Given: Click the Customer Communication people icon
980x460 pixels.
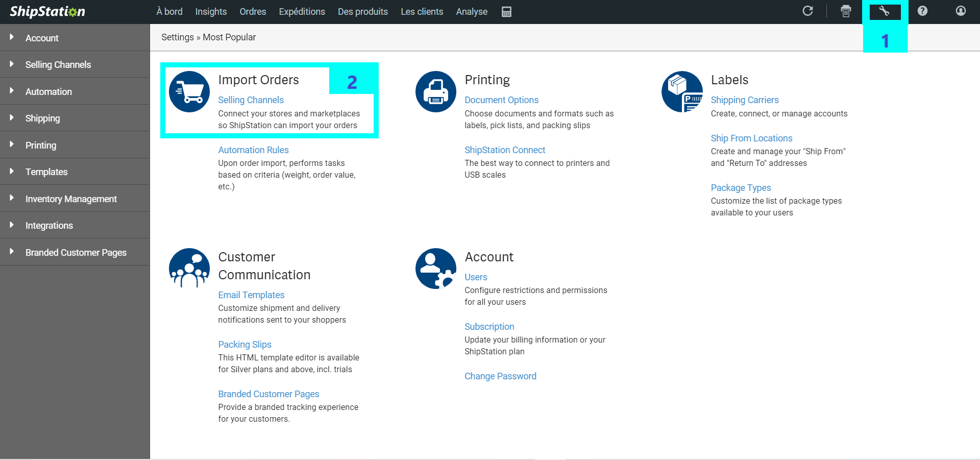Looking at the screenshot, I should tap(189, 269).
